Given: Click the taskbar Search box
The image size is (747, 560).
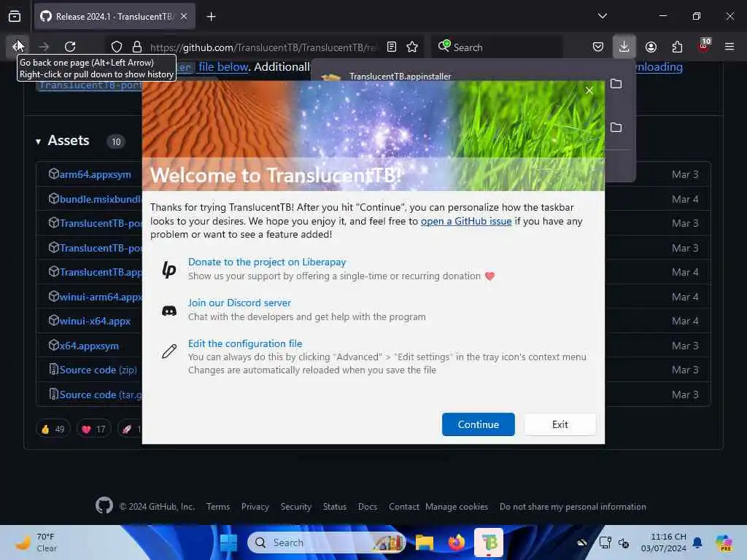Looking at the screenshot, I should 326,542.
